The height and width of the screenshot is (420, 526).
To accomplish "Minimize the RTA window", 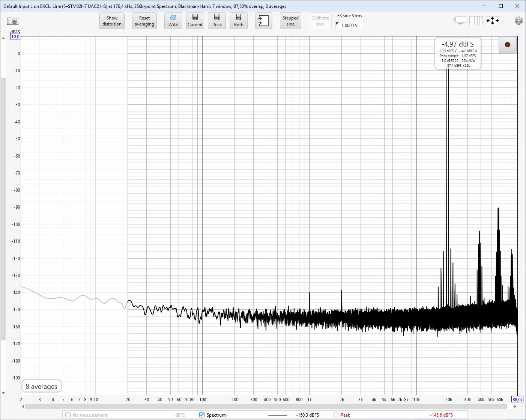I will click(484, 6).
